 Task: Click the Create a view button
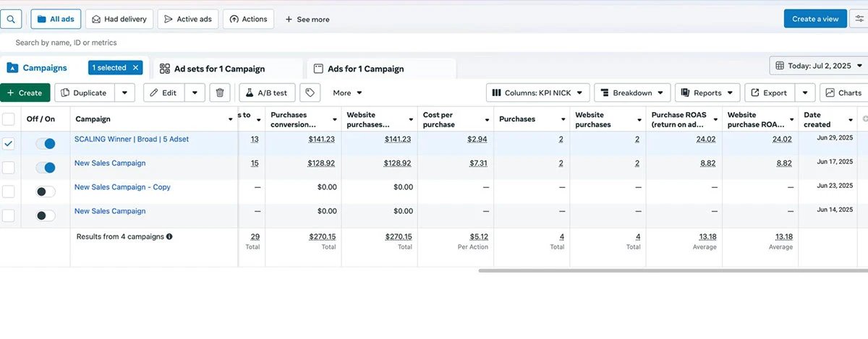coord(814,19)
